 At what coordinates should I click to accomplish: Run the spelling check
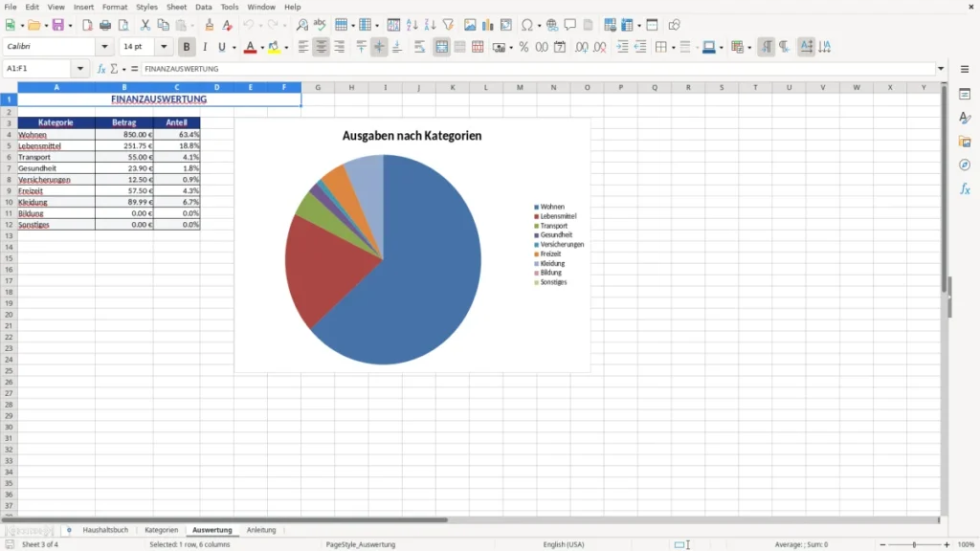coord(320,25)
